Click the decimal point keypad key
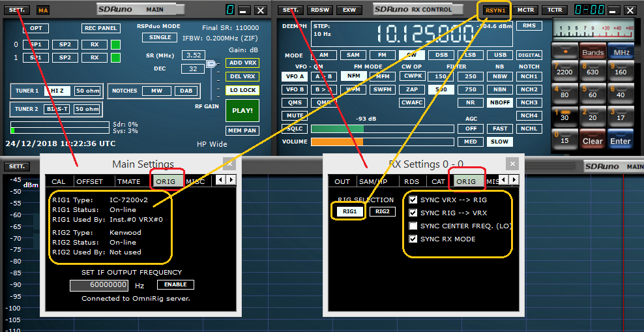 pyautogui.click(x=564, y=51)
